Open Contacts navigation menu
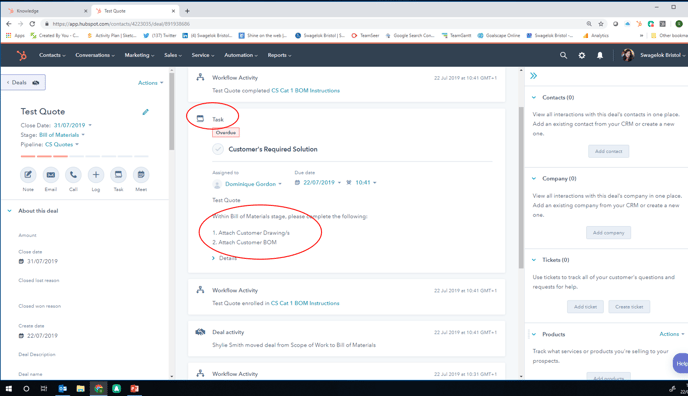The width and height of the screenshot is (688, 396). point(52,55)
